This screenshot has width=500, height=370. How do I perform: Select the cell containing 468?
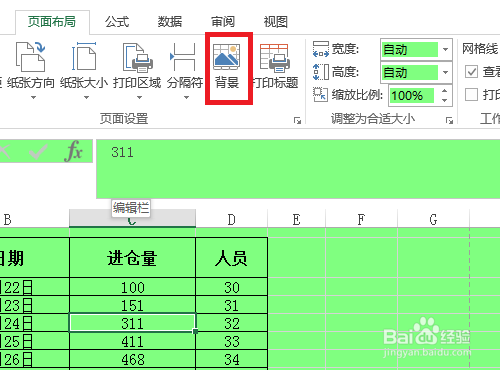point(132,359)
